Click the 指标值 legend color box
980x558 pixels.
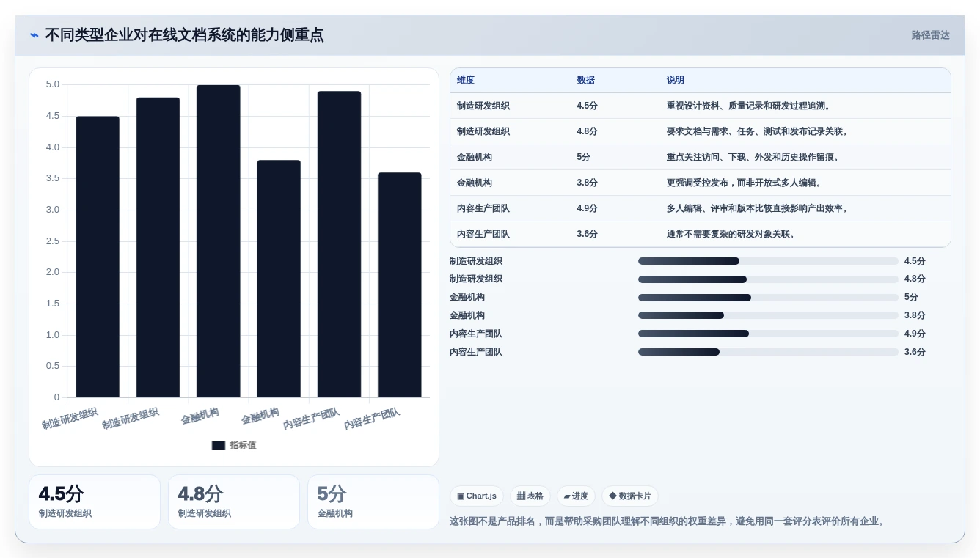(219, 445)
